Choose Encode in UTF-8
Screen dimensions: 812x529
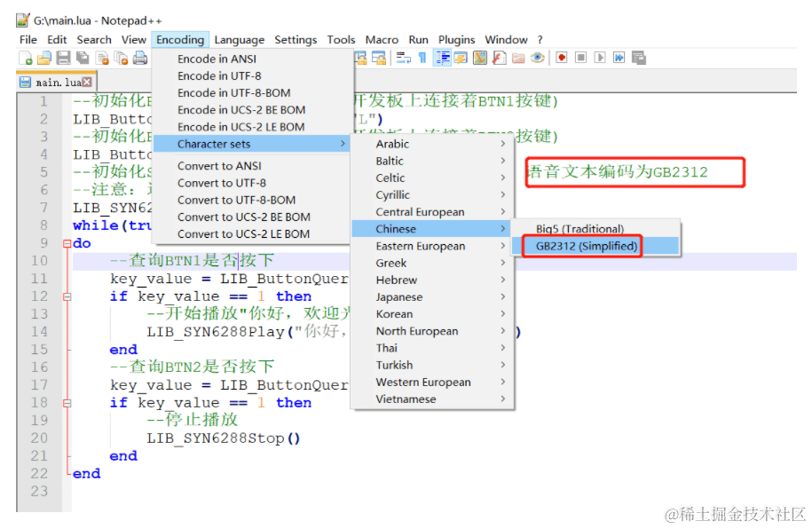tap(252, 76)
